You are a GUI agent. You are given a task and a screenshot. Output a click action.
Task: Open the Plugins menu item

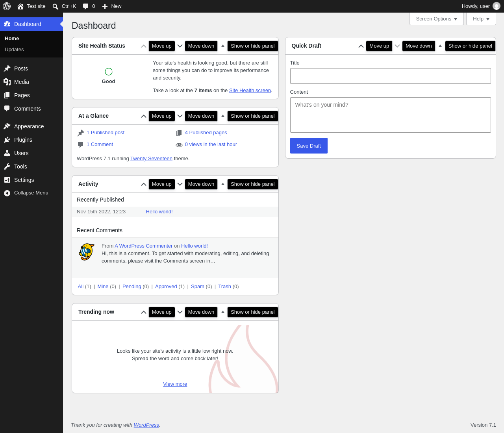pyautogui.click(x=31, y=140)
